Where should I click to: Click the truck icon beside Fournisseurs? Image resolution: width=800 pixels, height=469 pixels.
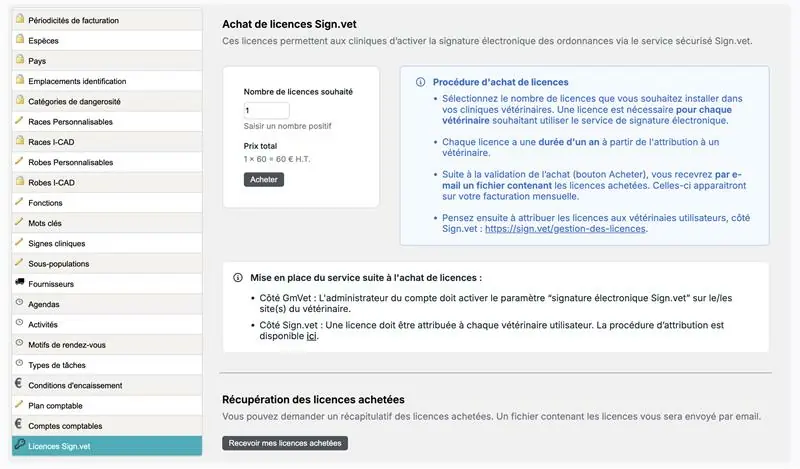click(x=19, y=283)
